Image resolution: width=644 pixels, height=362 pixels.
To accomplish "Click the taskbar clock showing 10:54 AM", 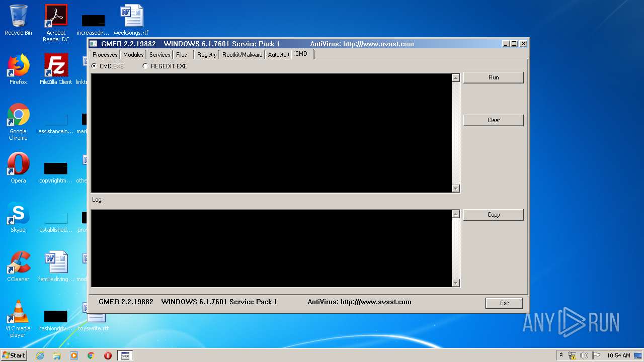I will coord(618,355).
